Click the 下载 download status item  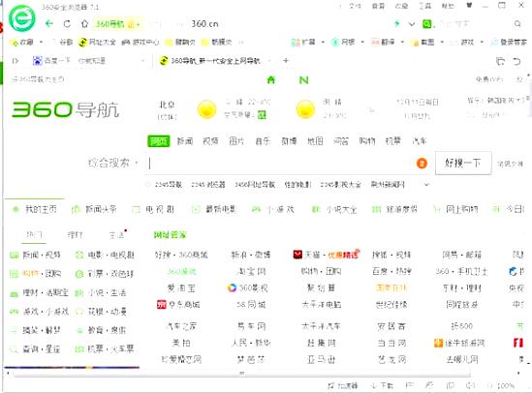(383, 385)
